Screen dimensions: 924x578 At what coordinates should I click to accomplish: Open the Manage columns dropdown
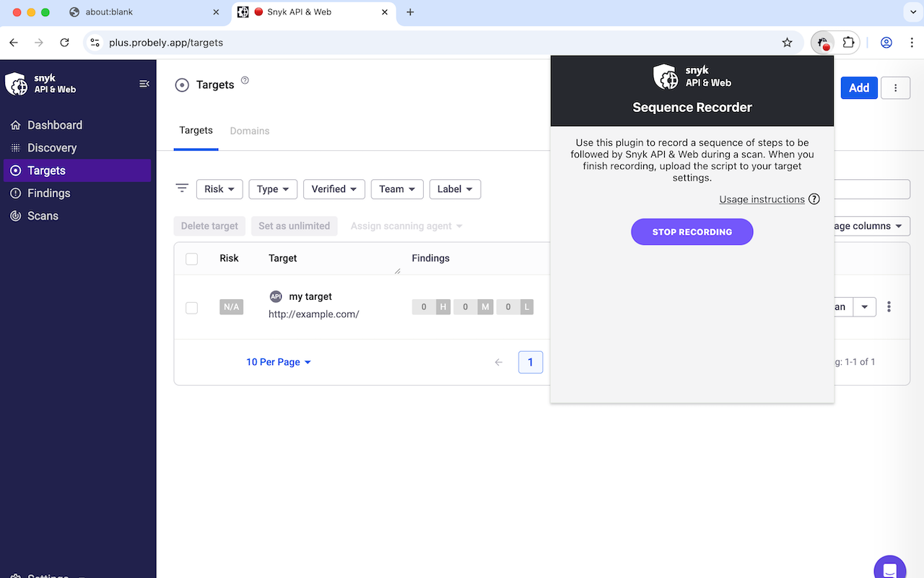pos(871,226)
